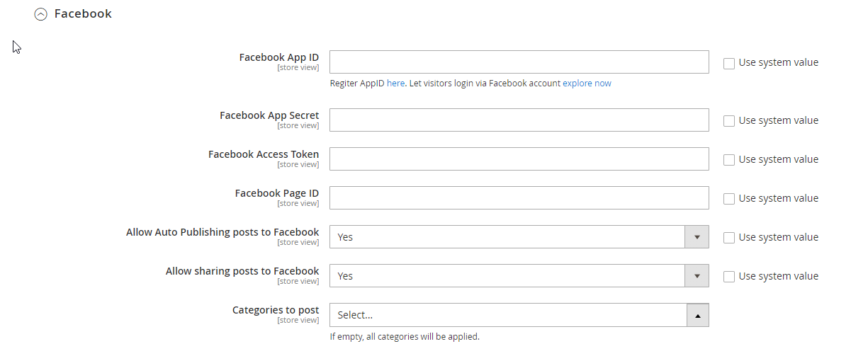Open the 'here' link to register AppID
Screen dimensions: 868x356
[395, 84]
